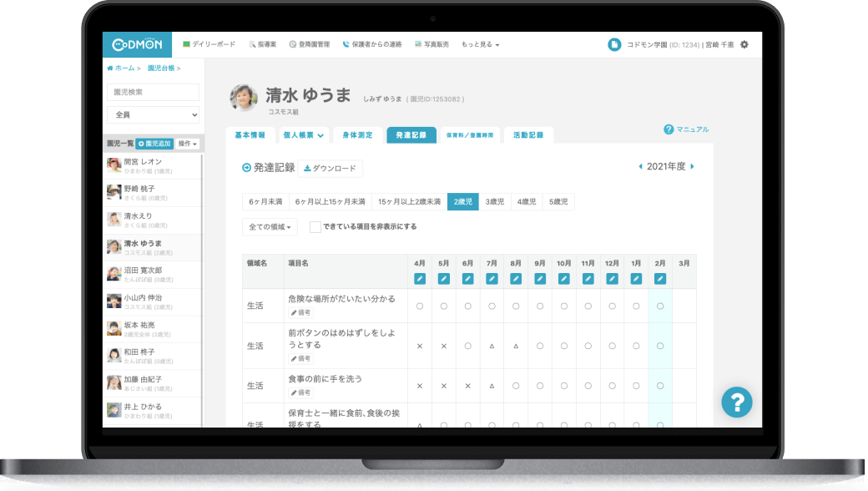The width and height of the screenshot is (868, 491).
Task: Open デイリーボード in top navigation
Action: click(209, 44)
